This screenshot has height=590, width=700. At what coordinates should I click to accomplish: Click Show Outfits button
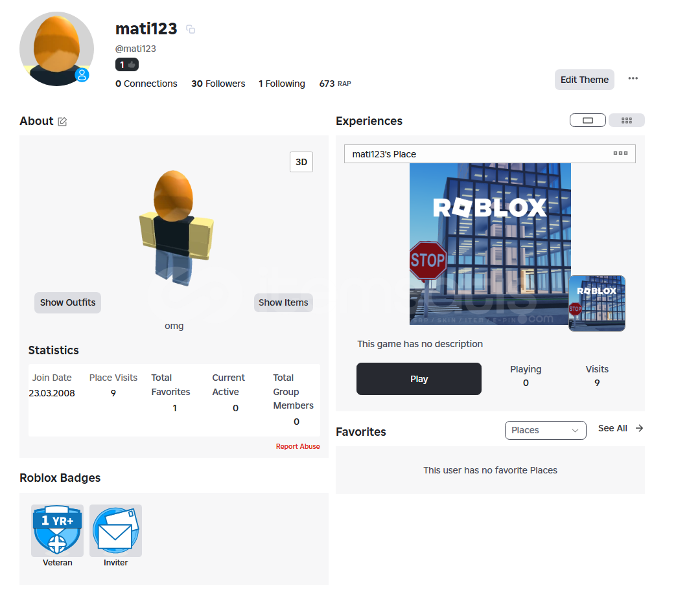[68, 303]
